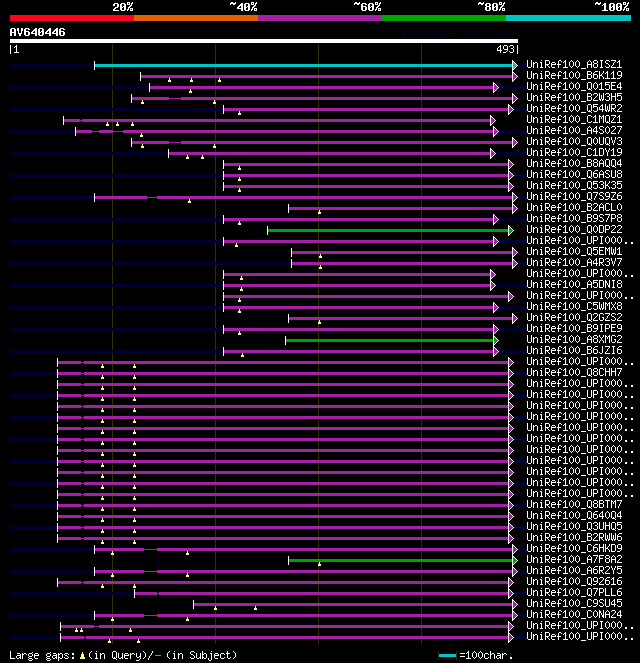
Task: Select the UniRef100_A7F8A2 label
Action: pos(574,559)
